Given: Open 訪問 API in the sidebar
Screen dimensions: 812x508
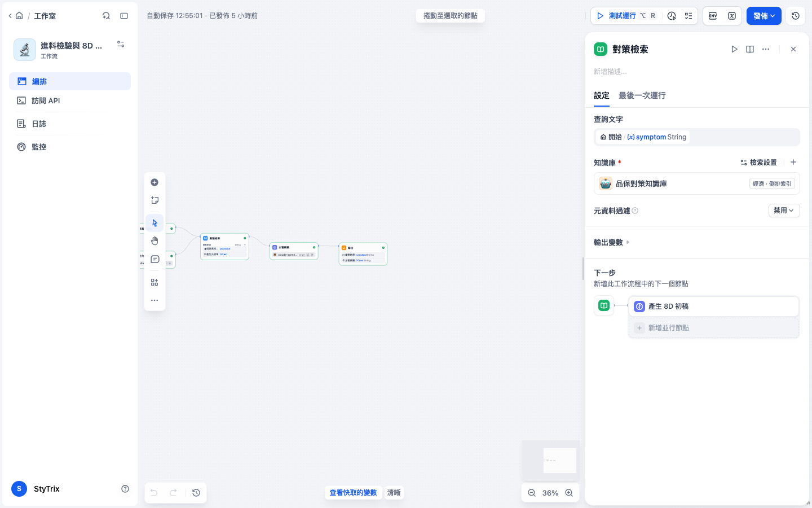Looking at the screenshot, I should (70, 100).
